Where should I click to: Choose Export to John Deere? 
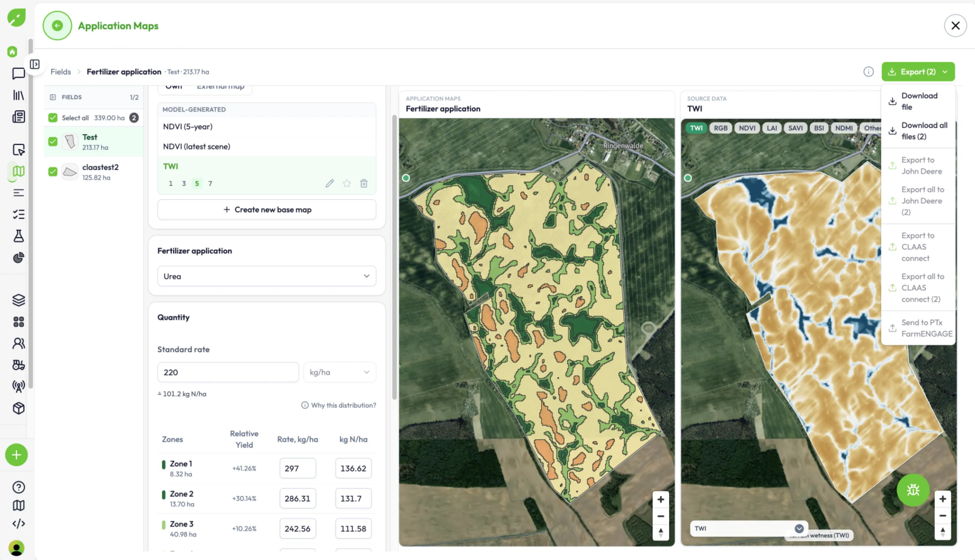[918, 166]
